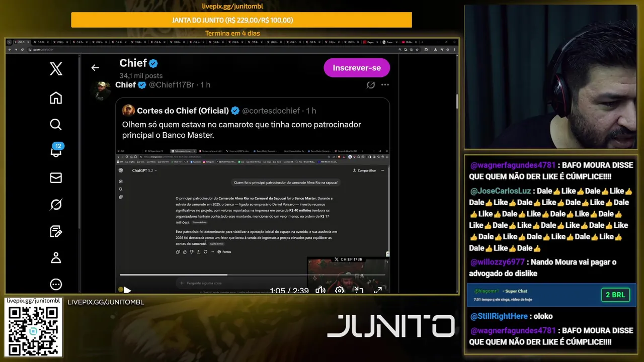
Task: Click Grok icon on Chief's post
Action: pyautogui.click(x=371, y=85)
